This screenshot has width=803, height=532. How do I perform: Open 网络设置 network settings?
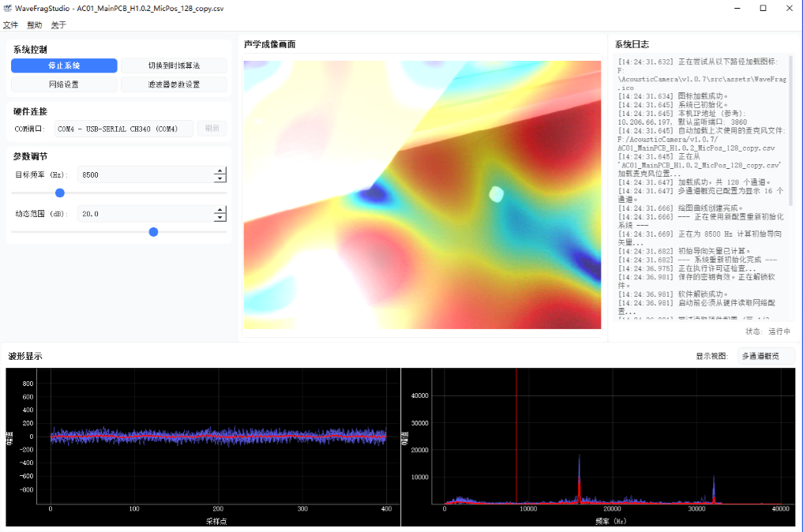pyautogui.click(x=64, y=84)
